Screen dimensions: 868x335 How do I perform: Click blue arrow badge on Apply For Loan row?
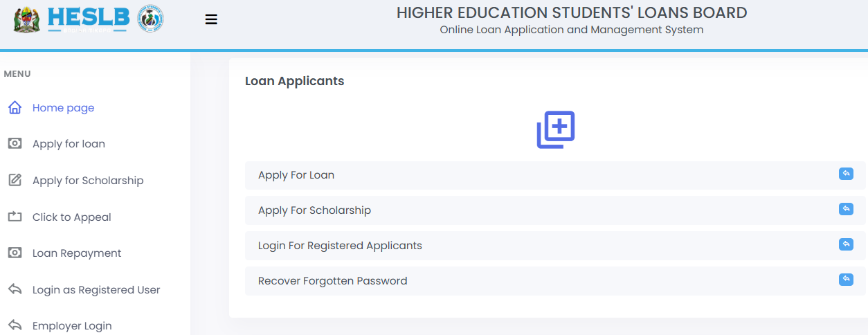846,173
